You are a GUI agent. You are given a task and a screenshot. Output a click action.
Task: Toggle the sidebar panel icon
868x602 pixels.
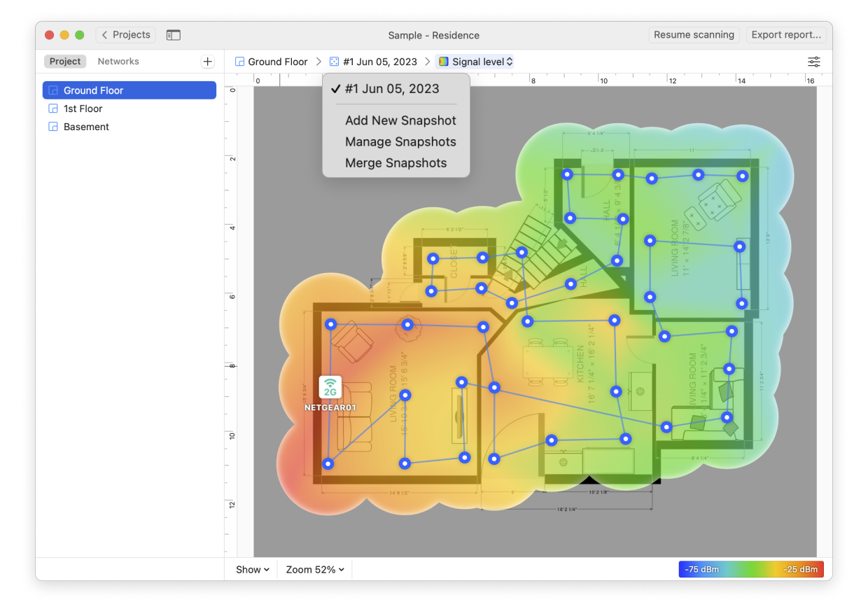pos(173,35)
